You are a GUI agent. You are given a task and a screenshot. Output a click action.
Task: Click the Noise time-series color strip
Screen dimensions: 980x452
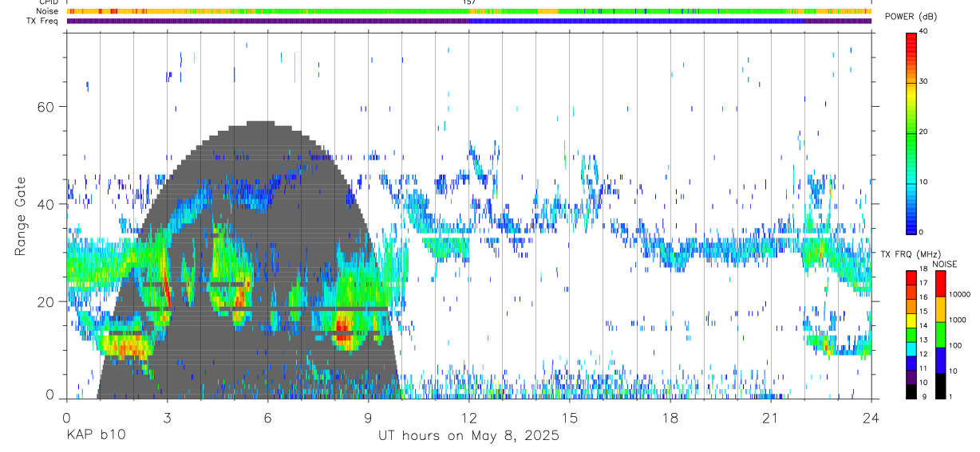coord(469,11)
